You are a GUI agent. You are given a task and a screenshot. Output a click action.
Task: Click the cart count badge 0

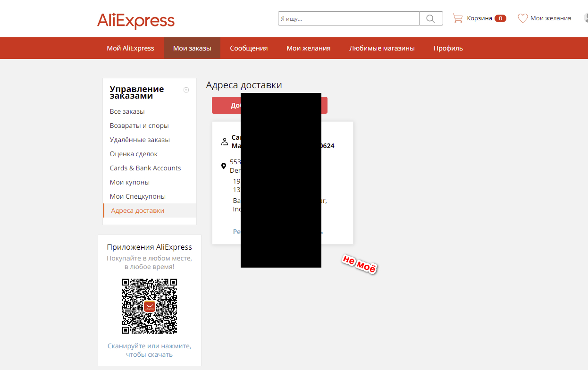click(x=500, y=18)
